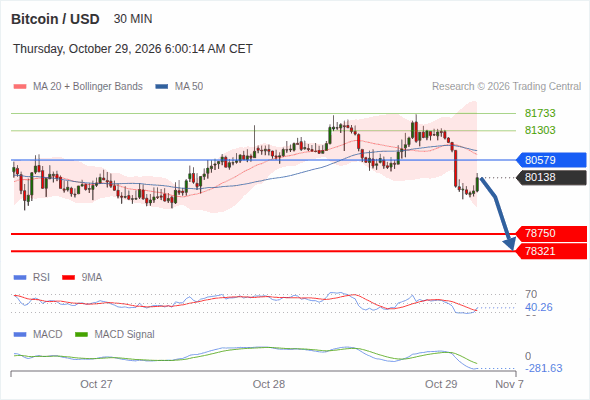Click the Oct 28 date axis label
The image size is (590, 400).
(x=269, y=384)
